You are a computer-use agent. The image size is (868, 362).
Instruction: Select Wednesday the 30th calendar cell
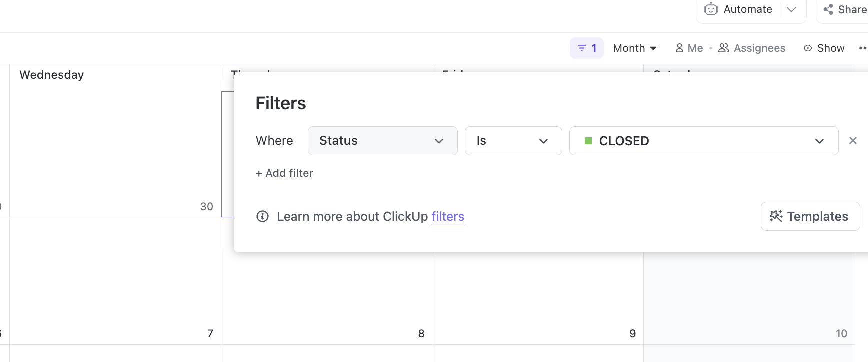click(115, 150)
